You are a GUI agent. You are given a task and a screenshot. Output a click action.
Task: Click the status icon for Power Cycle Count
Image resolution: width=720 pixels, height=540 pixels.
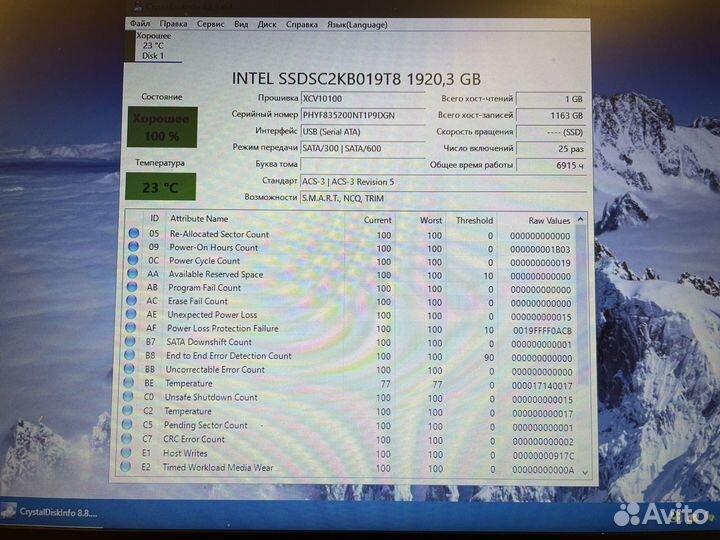pyautogui.click(x=133, y=260)
